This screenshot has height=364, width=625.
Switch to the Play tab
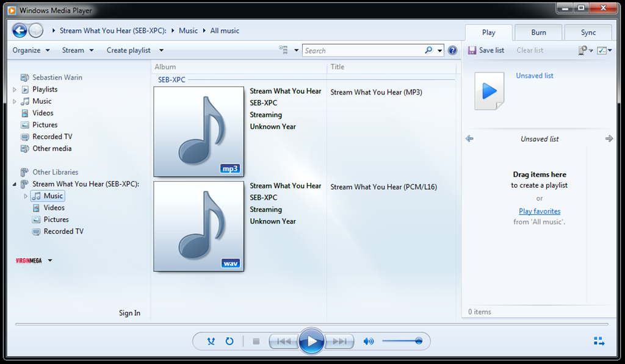coord(489,33)
